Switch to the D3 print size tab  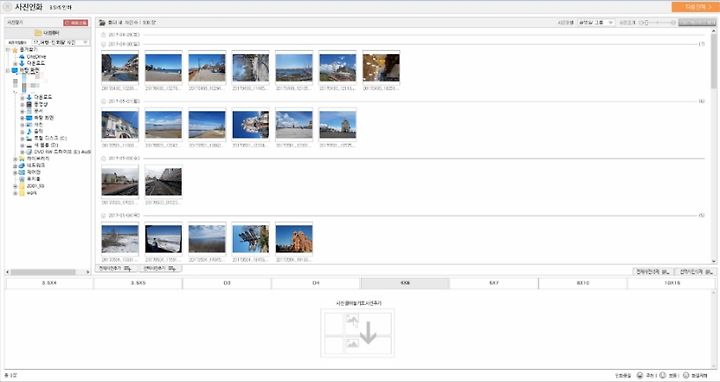coord(227,283)
